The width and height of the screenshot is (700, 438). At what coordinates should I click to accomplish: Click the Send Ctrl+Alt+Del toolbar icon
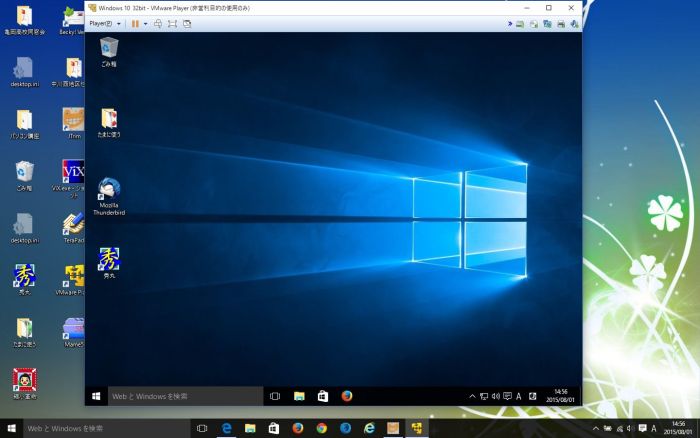pyautogui.click(x=158, y=23)
